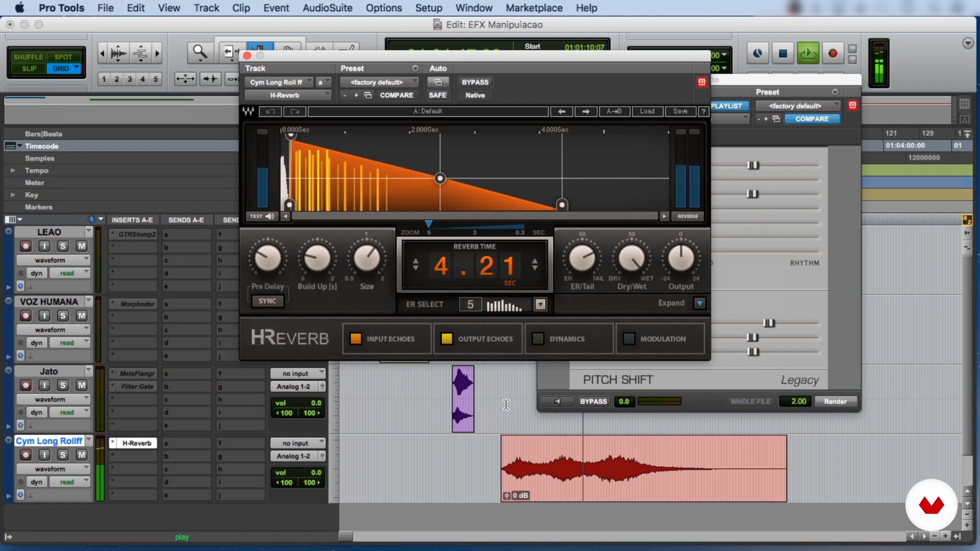Adjust the Pre Delay knob
This screenshot has height=551, width=980.
click(267, 258)
